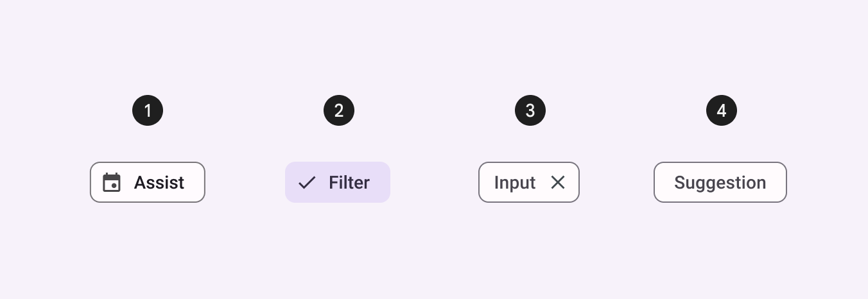This screenshot has height=299, width=868.
Task: Click the "Assist" text label
Action: pyautogui.click(x=159, y=182)
